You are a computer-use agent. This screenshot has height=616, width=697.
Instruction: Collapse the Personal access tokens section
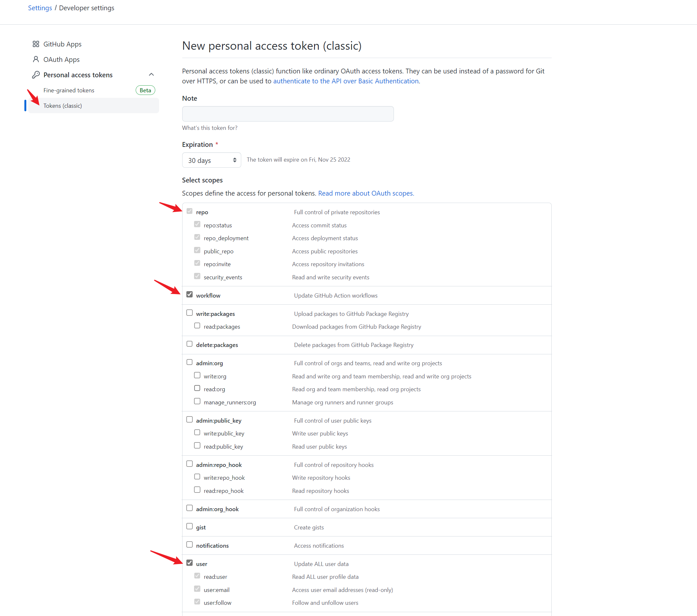click(151, 75)
